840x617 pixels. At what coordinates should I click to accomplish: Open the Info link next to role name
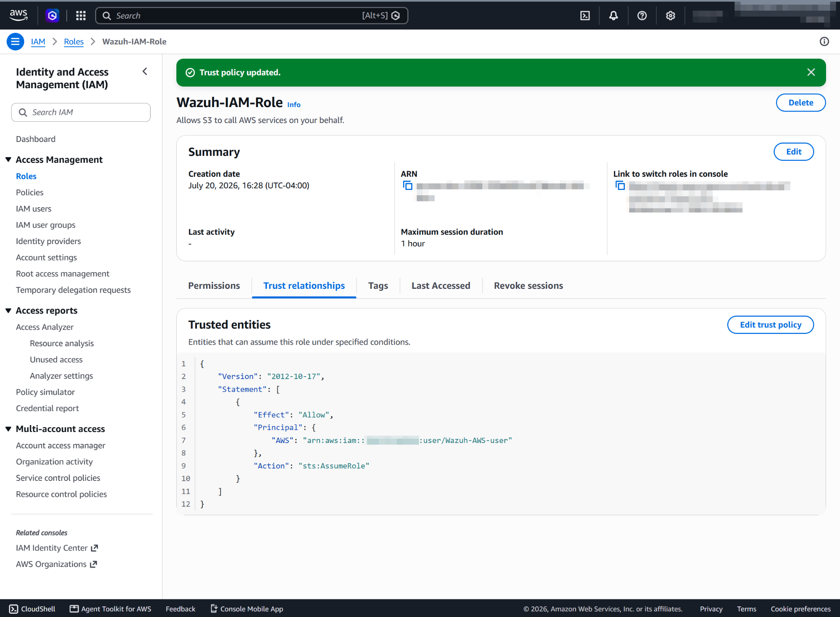(x=294, y=105)
